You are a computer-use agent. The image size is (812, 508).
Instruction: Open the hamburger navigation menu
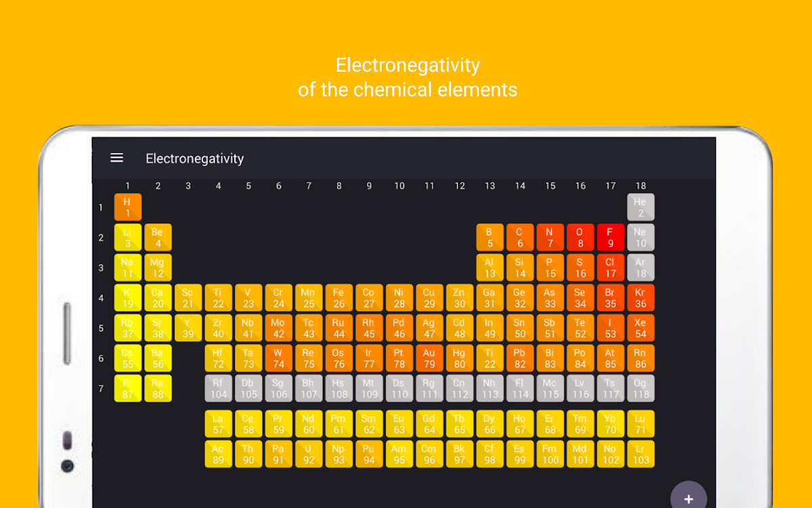click(116, 158)
